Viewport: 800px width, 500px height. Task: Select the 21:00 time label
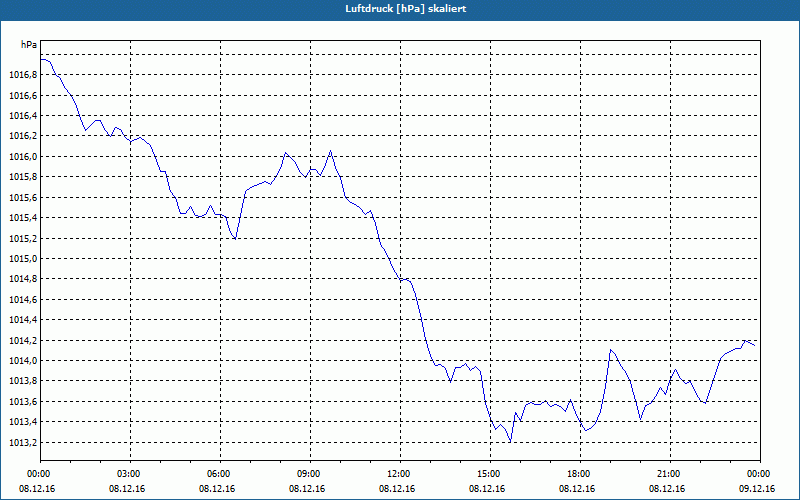tap(667, 474)
